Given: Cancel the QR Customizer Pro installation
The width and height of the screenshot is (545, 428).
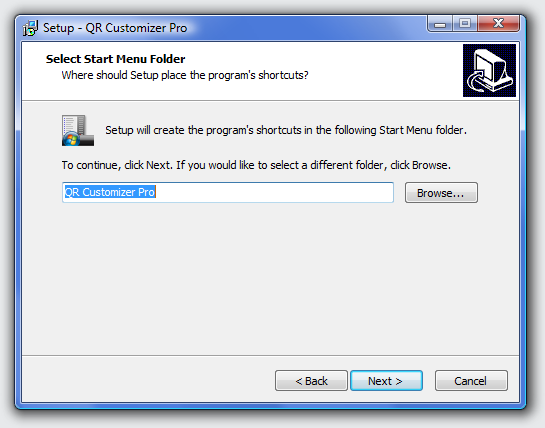Looking at the screenshot, I should click(471, 381).
